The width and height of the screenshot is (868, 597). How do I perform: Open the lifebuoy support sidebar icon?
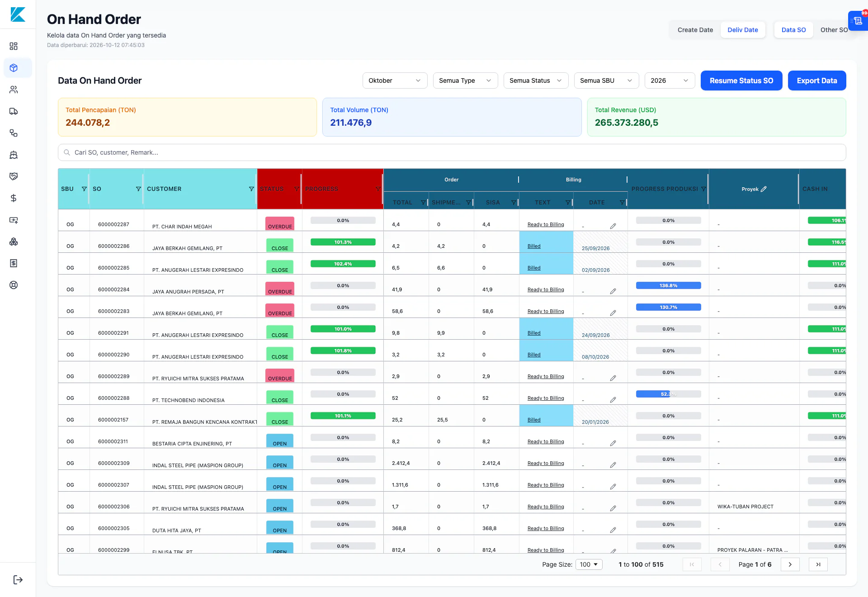pos(14,285)
